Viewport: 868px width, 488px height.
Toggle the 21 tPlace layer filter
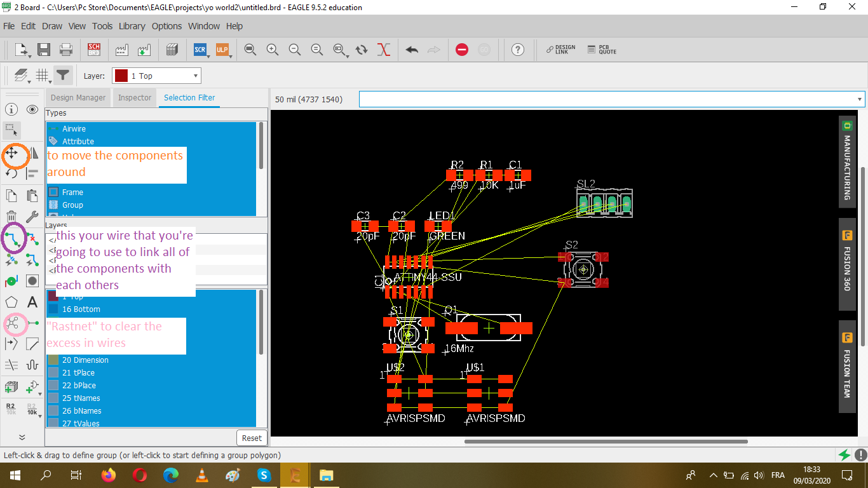coord(151,372)
